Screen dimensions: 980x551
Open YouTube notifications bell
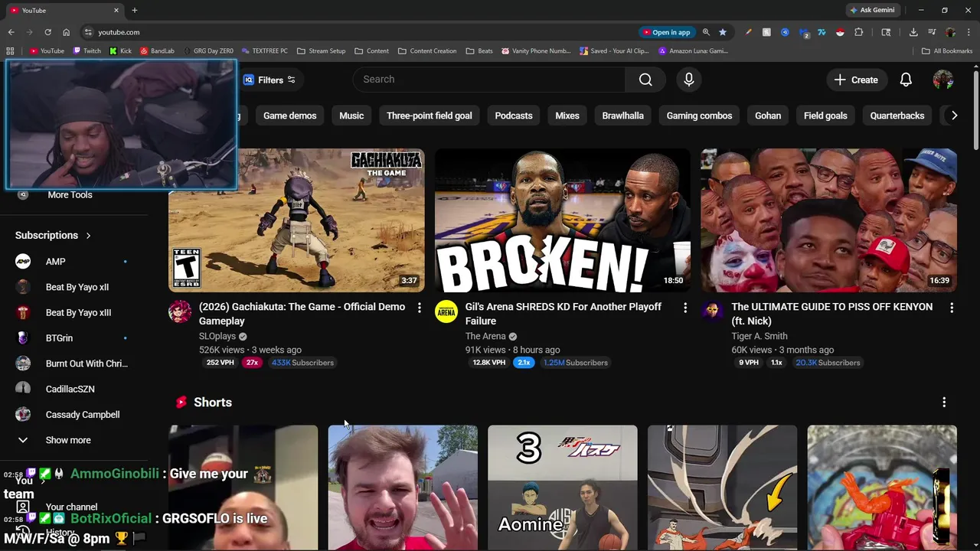coord(906,80)
